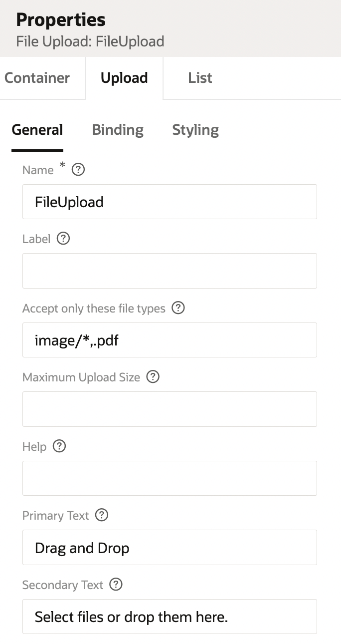Viewport: 341px width, 644px height.
Task: Click inside the Help text field
Action: 170,478
